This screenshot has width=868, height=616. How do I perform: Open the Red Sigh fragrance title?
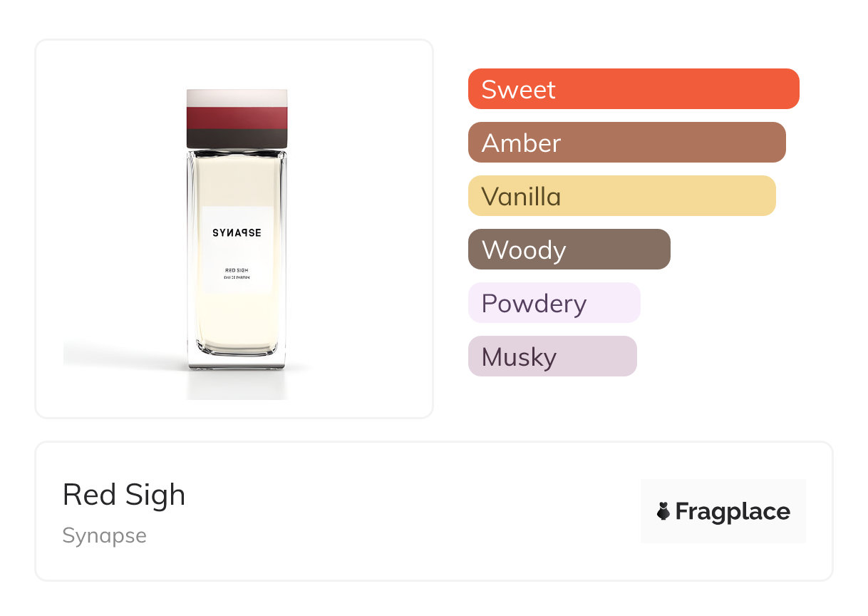(x=124, y=495)
